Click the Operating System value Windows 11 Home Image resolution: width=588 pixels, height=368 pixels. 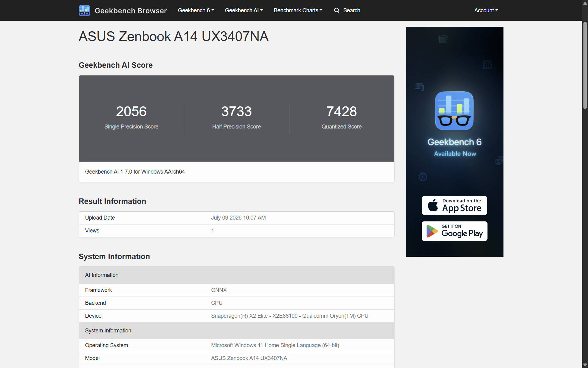point(275,345)
